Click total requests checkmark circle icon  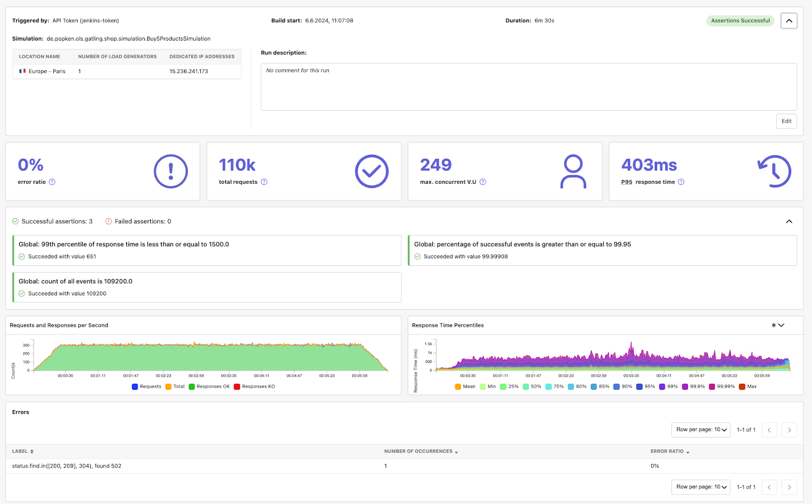point(372,172)
